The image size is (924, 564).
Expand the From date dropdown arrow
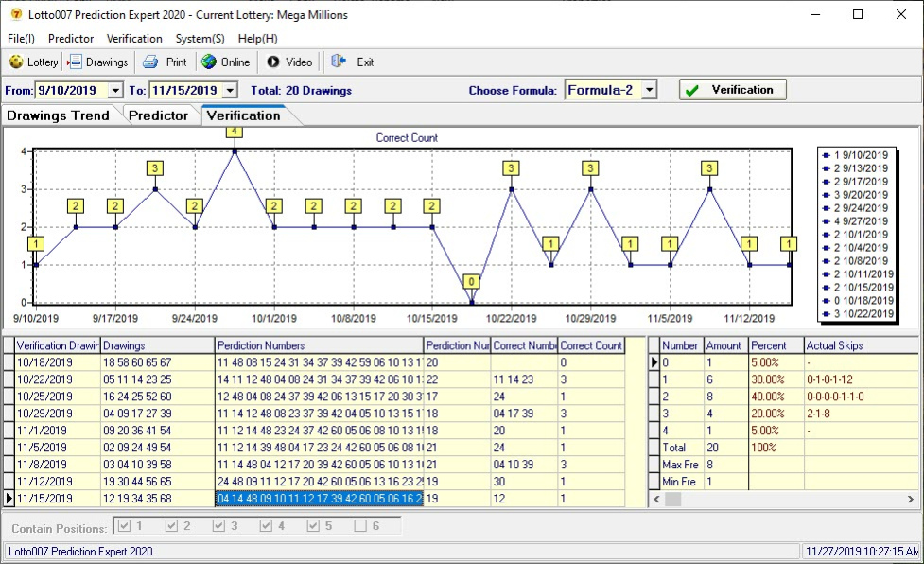coord(115,90)
